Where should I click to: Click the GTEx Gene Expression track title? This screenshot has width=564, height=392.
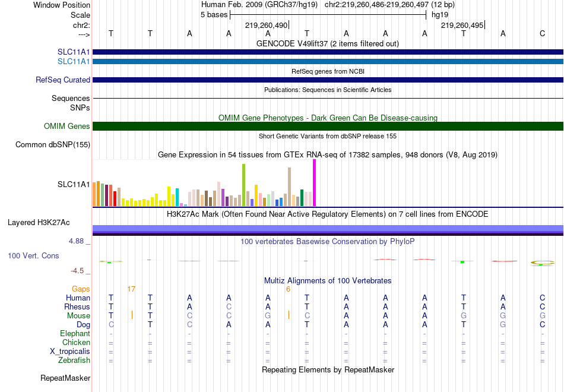coord(328,155)
